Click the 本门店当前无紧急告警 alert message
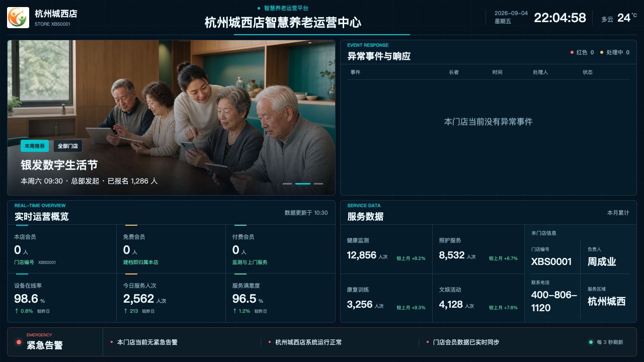 (x=147, y=342)
